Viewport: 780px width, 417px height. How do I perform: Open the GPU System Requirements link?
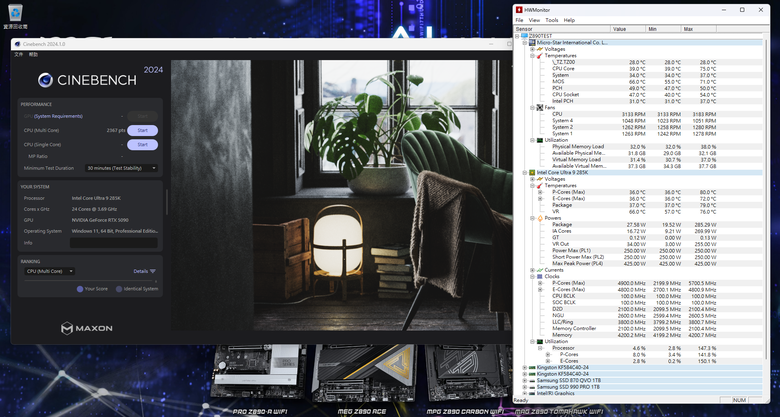[58, 116]
